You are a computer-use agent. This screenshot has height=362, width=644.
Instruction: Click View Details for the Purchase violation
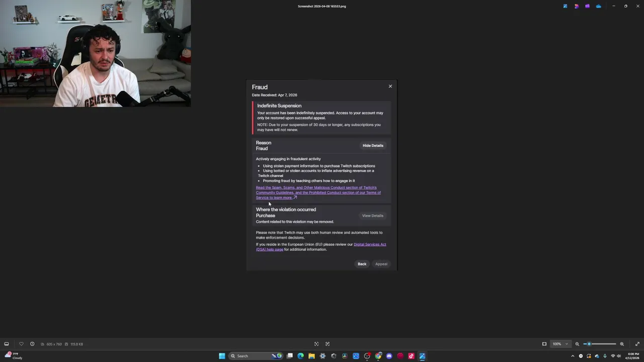pos(373,216)
